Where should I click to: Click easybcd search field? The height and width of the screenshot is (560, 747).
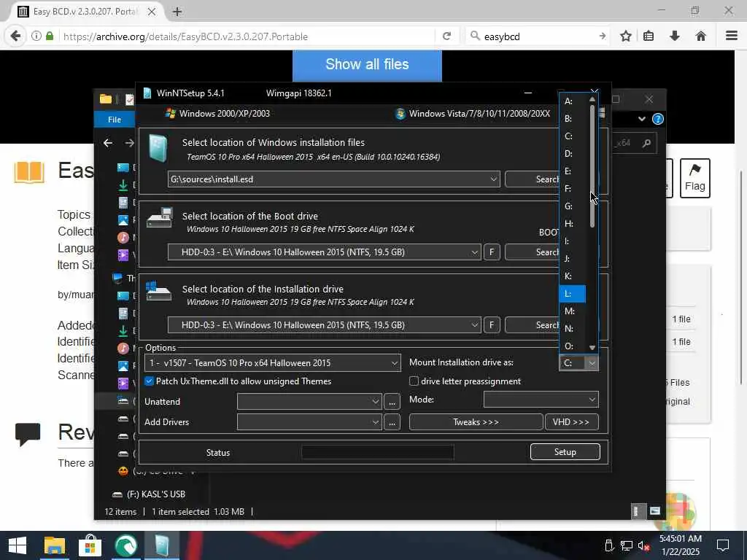[538, 36]
